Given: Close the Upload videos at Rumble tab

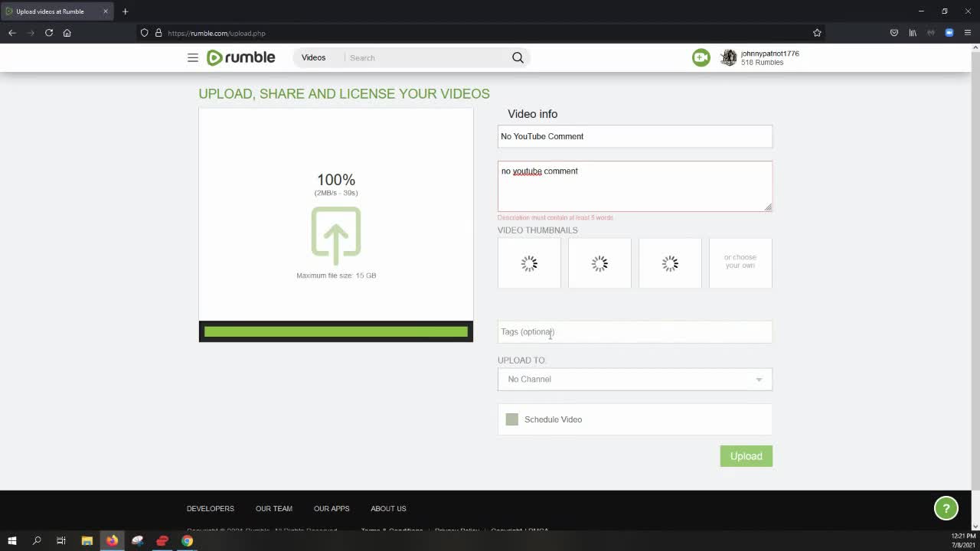Looking at the screenshot, I should point(106,11).
